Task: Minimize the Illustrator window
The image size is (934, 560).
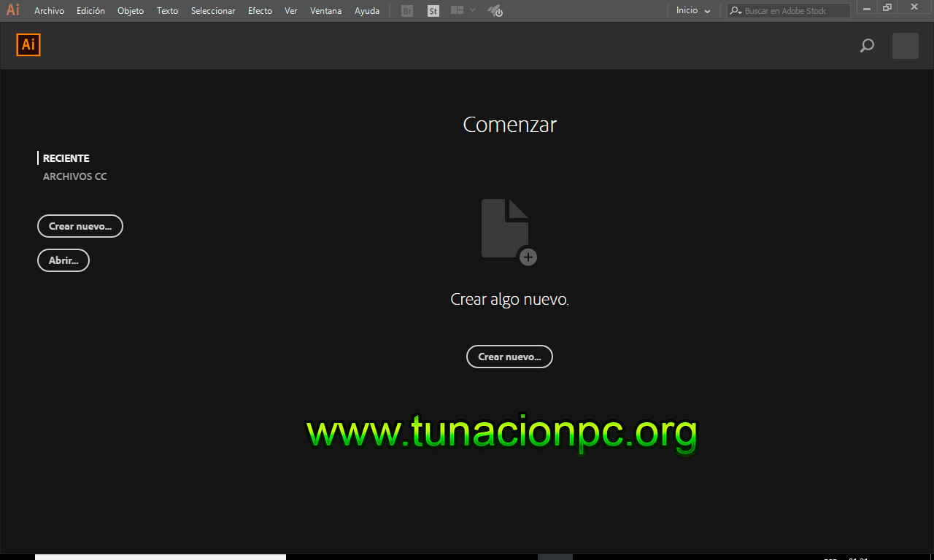Action: [866, 9]
